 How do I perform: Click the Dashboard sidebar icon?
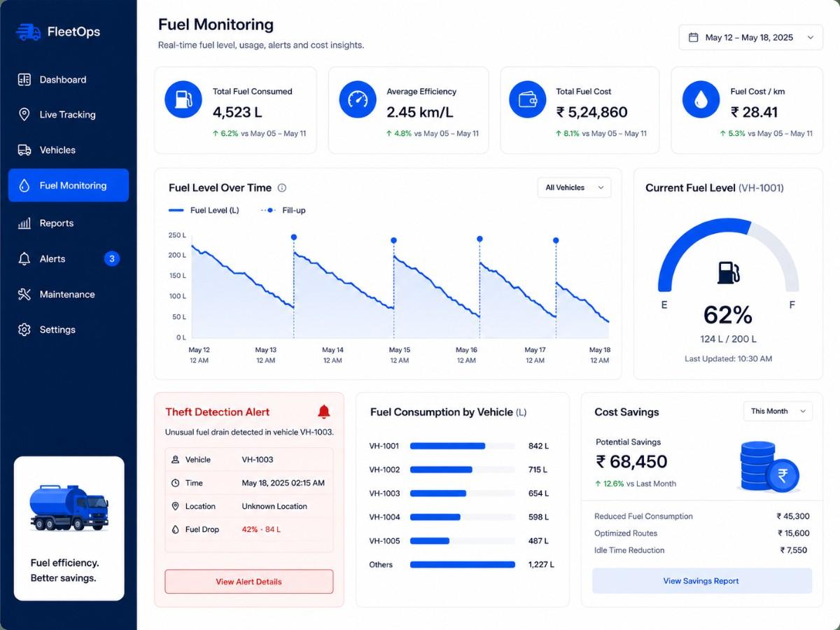(24, 80)
